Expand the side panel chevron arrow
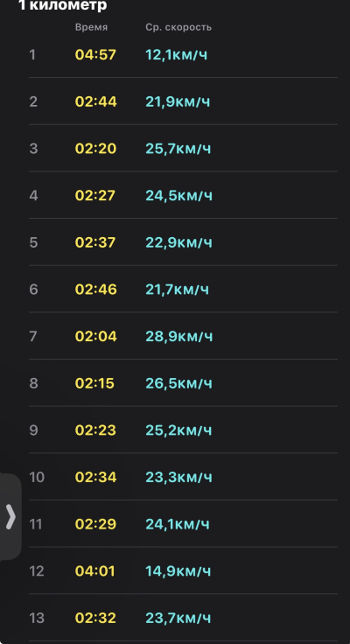 click(10, 516)
